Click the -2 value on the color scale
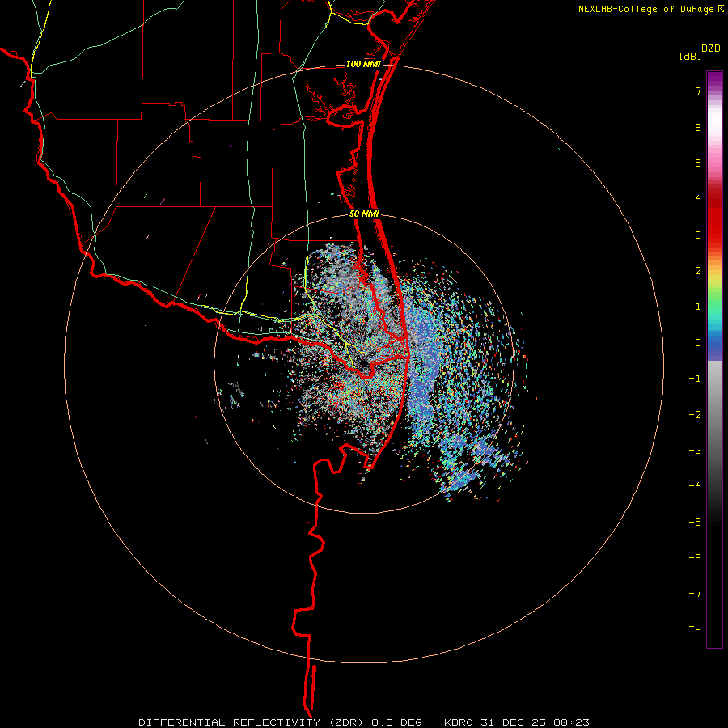The height and width of the screenshot is (728, 728). tap(695, 415)
